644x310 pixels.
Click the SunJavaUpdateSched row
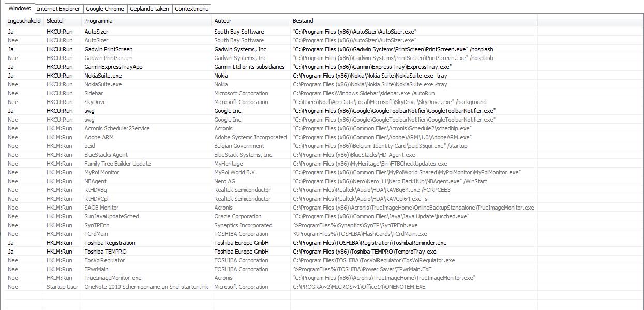point(111,216)
